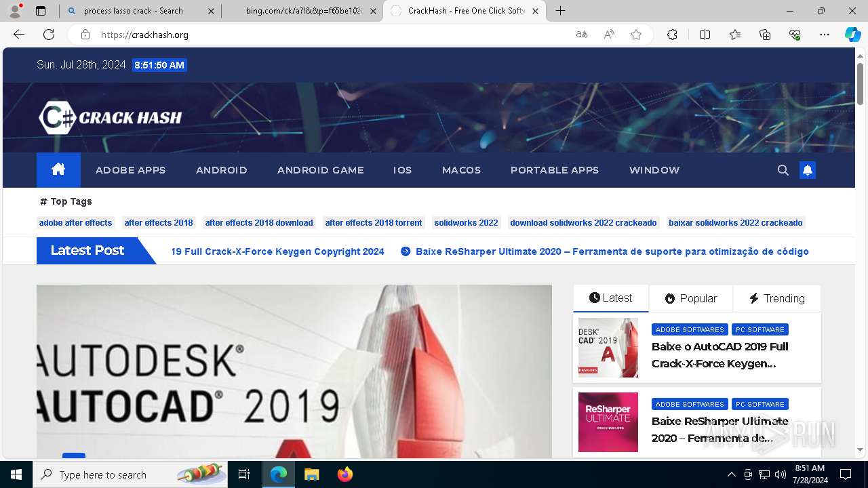The width and height of the screenshot is (868, 488).
Task: Open the Adobe Apps menu
Action: coord(131,170)
